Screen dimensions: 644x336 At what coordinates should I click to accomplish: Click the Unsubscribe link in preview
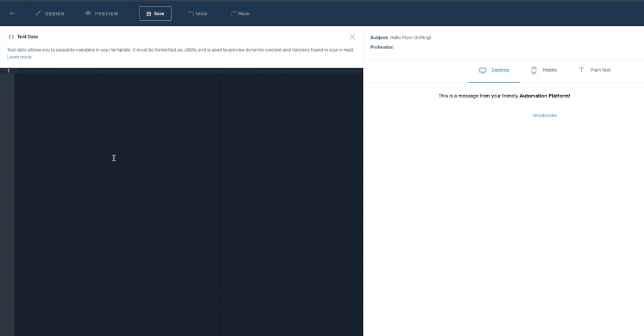(x=545, y=115)
